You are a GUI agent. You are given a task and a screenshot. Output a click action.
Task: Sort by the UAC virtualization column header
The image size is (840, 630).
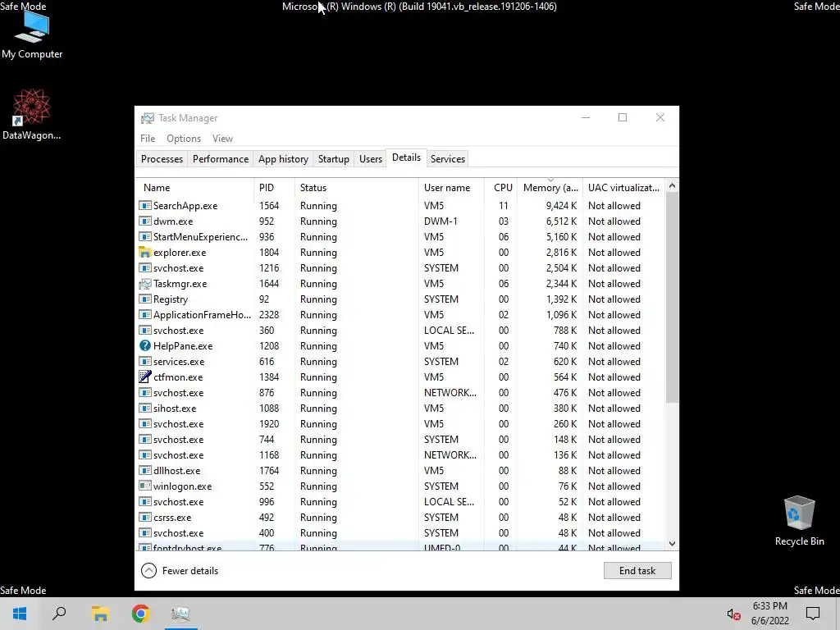click(x=623, y=188)
